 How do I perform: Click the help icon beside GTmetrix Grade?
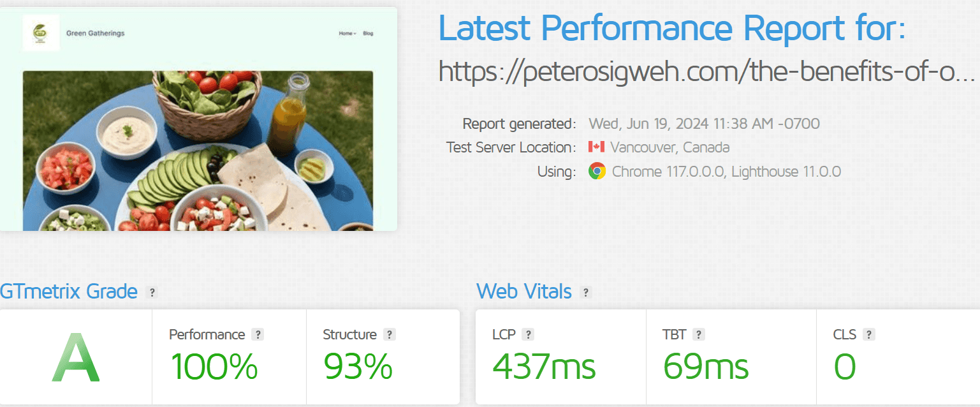[152, 293]
